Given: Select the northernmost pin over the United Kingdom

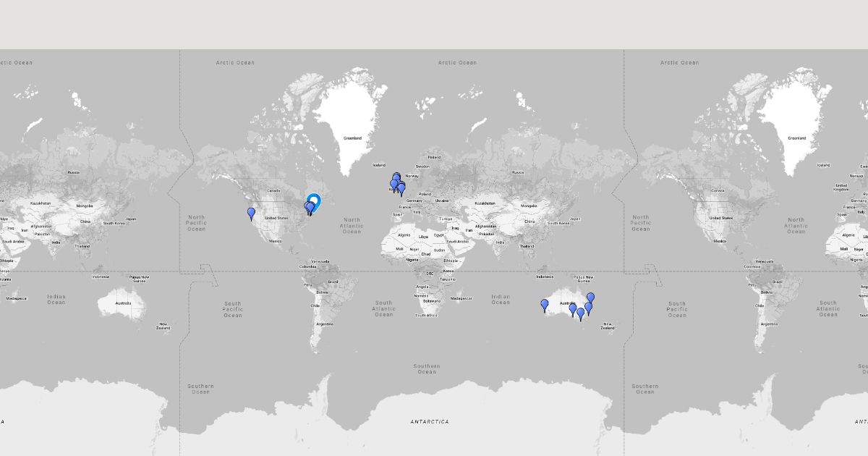Looking at the screenshot, I should [x=396, y=176].
